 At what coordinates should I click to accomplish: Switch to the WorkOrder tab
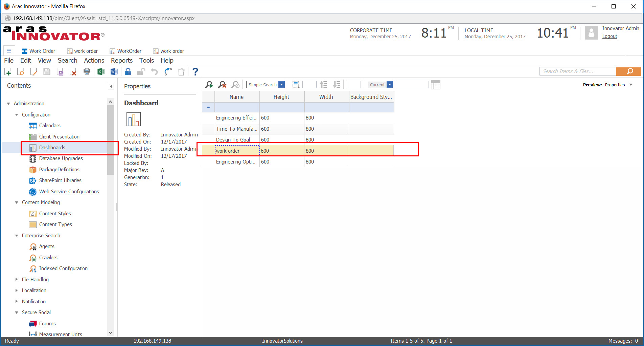point(125,51)
